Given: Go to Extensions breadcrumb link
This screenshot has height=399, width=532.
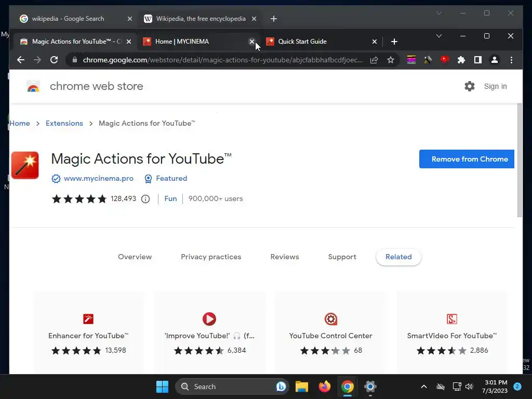Looking at the screenshot, I should [x=64, y=123].
